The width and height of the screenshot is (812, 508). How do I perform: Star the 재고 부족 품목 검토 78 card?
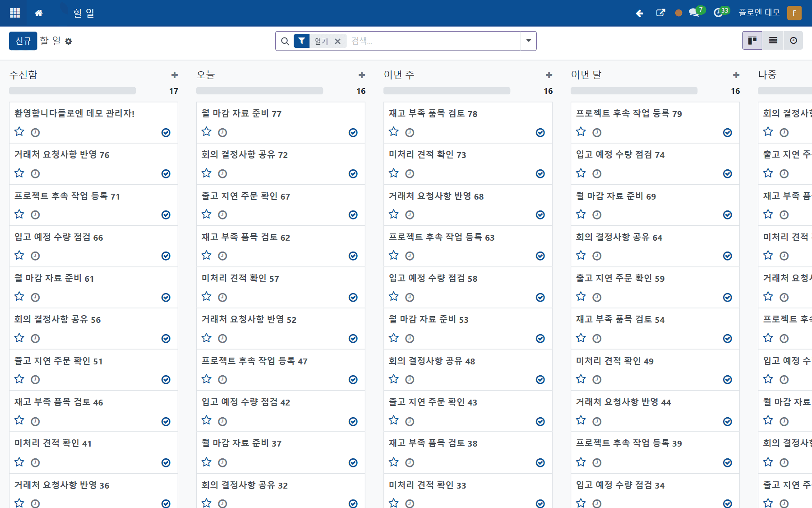point(394,132)
